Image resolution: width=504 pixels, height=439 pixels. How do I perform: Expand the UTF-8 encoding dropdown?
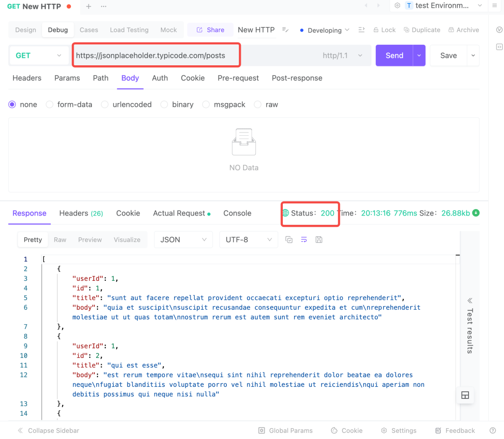[x=249, y=240]
